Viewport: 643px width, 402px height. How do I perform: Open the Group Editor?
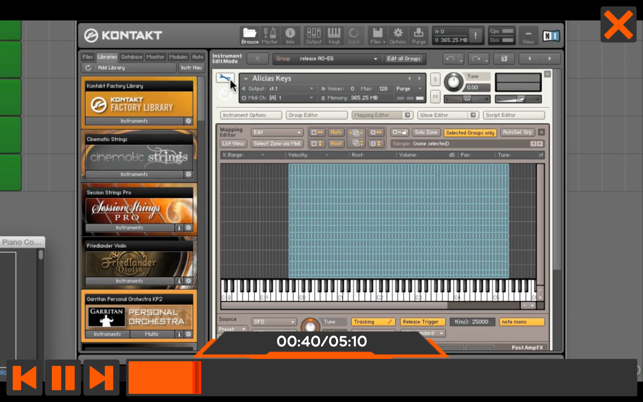(x=317, y=115)
